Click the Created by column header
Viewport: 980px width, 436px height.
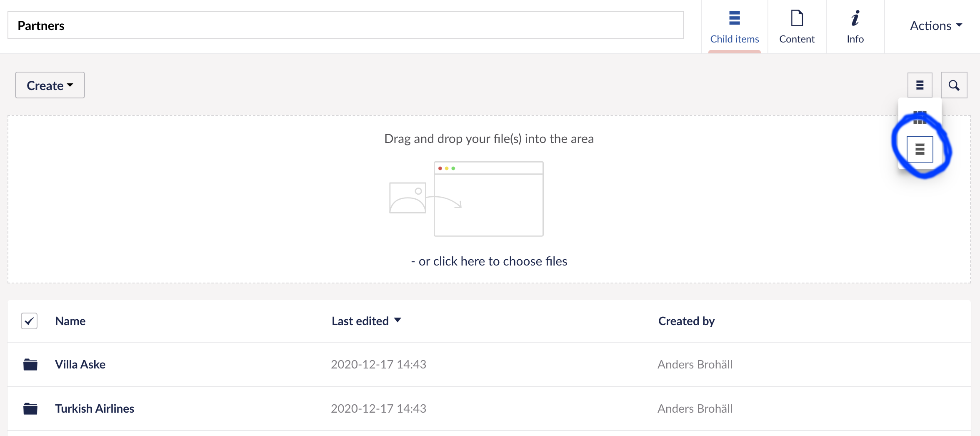[x=686, y=321]
